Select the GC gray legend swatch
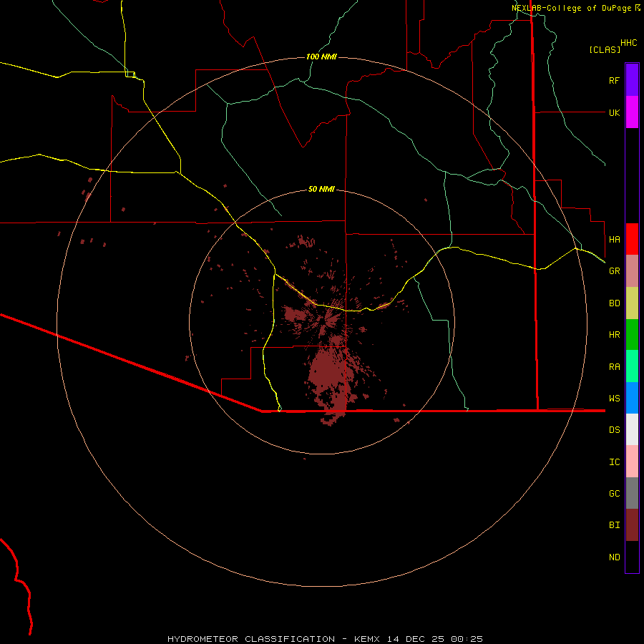The image size is (644, 644). (x=632, y=493)
